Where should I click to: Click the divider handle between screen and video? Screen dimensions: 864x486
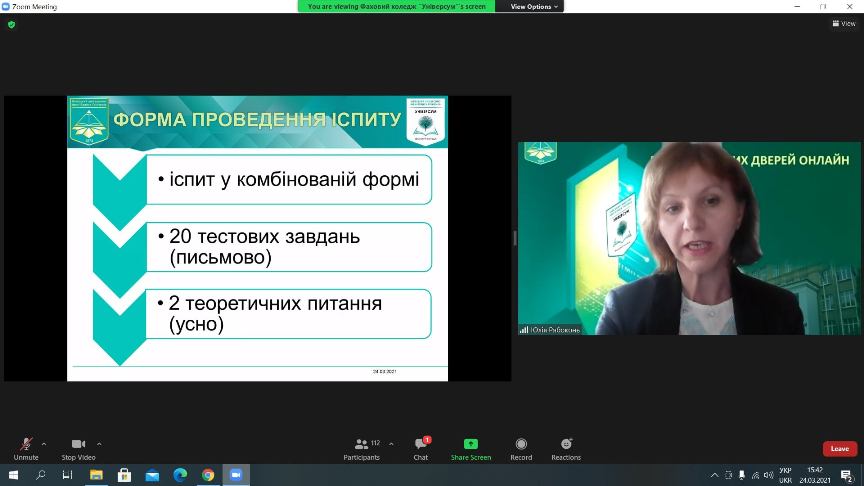coord(515,238)
